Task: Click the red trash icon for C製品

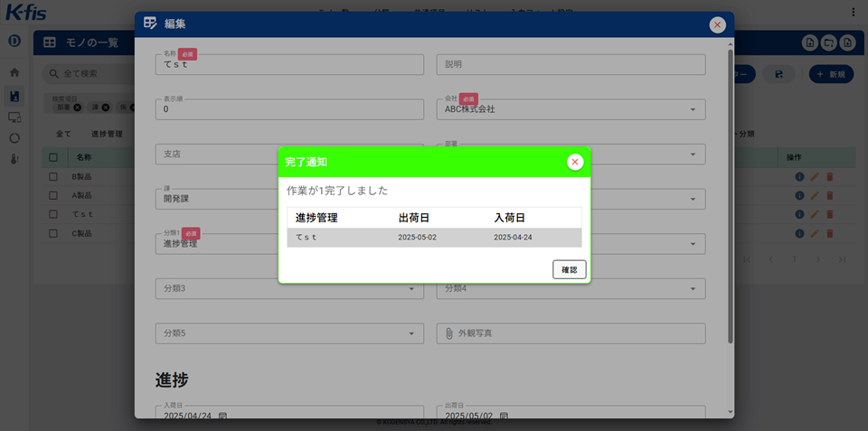Action: coord(830,233)
